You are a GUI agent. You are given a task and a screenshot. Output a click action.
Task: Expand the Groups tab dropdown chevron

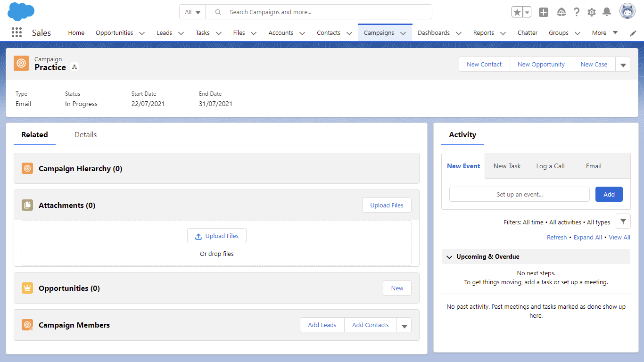[x=578, y=33]
